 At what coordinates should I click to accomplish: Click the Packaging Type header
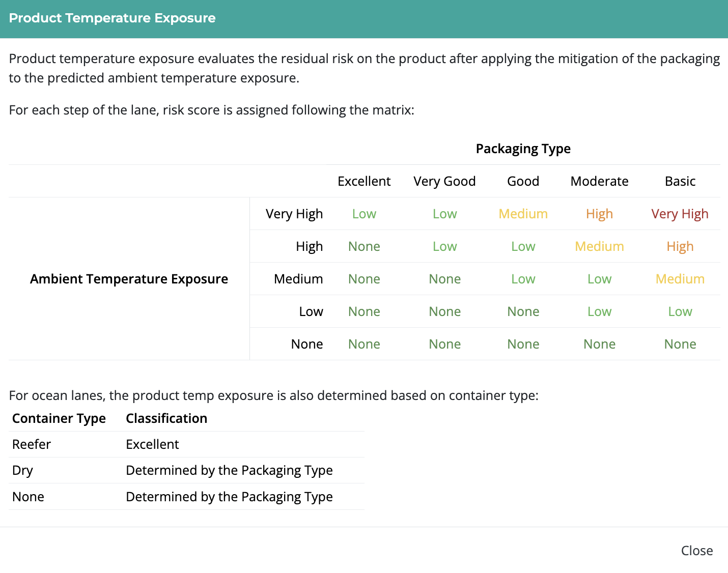[x=523, y=149]
